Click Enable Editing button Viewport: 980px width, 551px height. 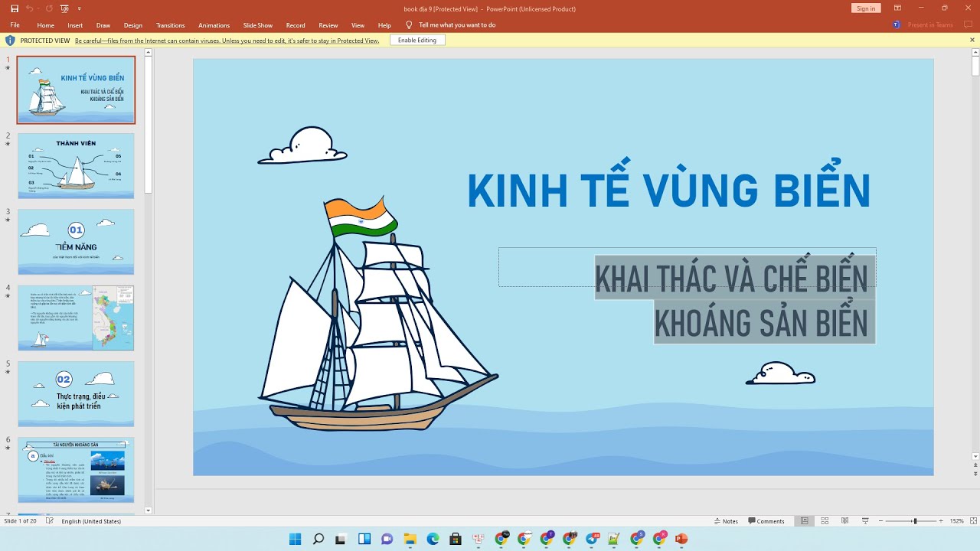click(417, 41)
